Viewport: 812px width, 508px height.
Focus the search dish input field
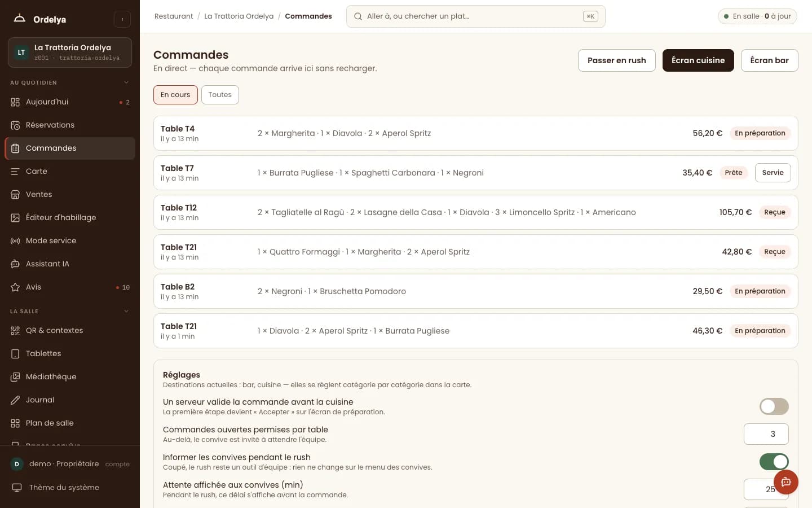pyautogui.click(x=475, y=16)
